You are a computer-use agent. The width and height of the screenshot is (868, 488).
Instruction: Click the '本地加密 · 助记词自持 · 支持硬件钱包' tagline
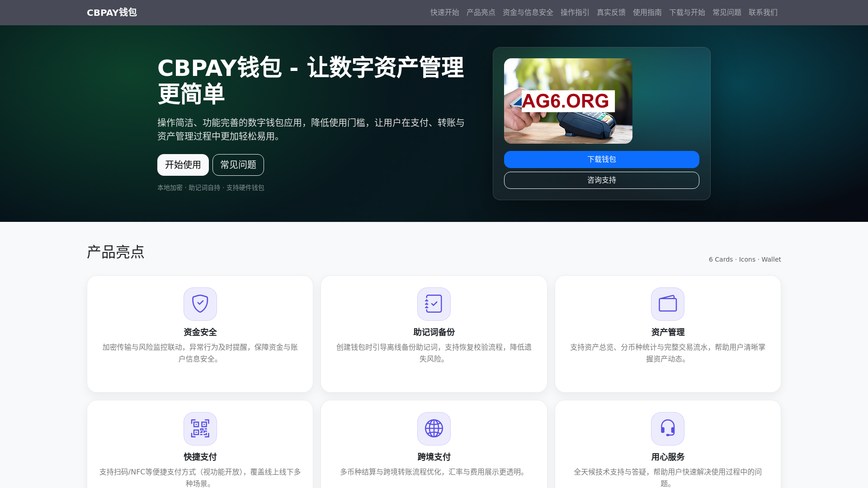click(211, 188)
